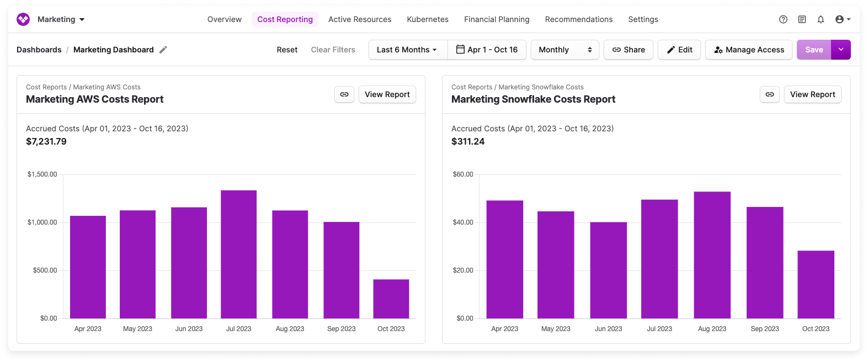Expand the Marketing workspace dropdown
868x362 pixels.
tap(61, 19)
